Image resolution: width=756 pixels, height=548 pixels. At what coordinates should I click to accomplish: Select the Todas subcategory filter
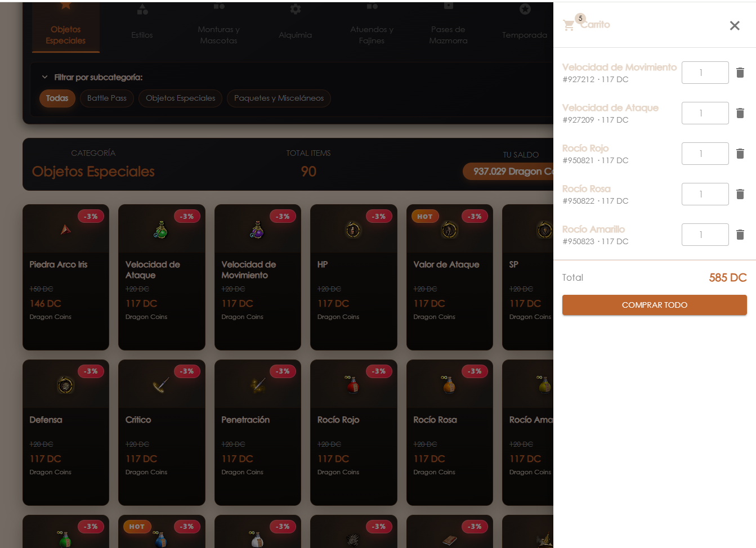click(57, 98)
